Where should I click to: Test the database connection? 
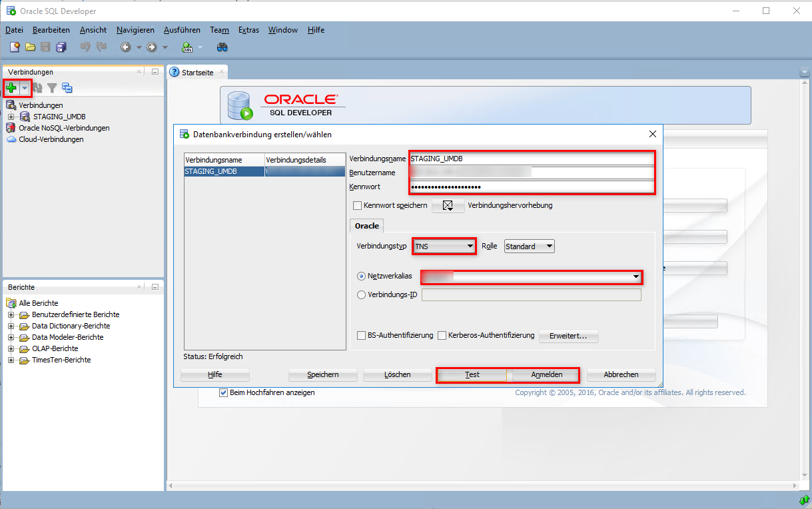click(471, 374)
